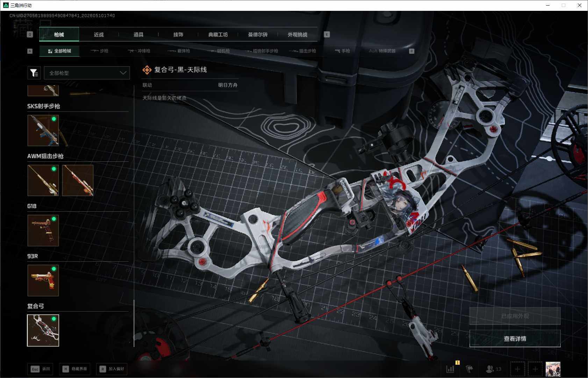Screen dimensions: 588x378
Task: Open the 典藏工坊 tab
Action: 218,35
